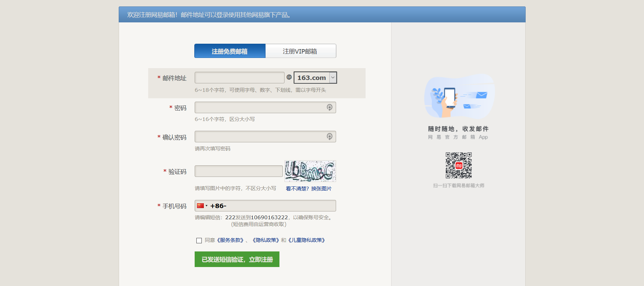Click the captcha image
Viewport: 644px width, 286px height.
(310, 171)
